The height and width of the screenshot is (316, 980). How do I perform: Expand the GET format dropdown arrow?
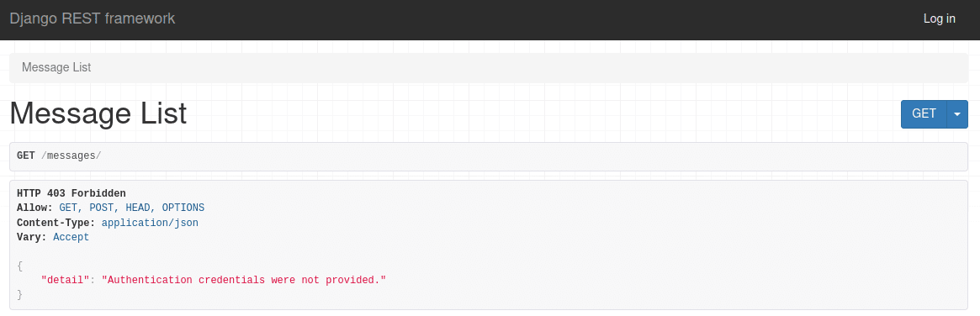pos(957,113)
